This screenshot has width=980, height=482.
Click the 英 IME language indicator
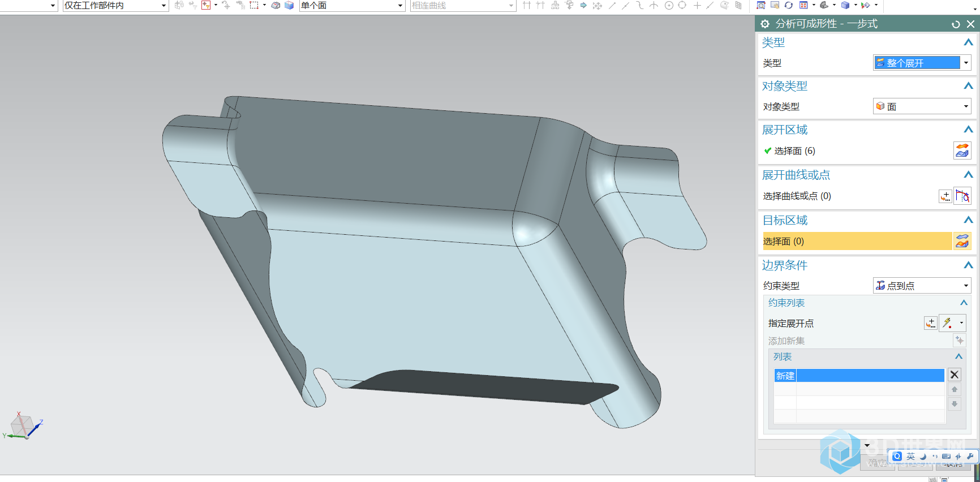click(910, 457)
